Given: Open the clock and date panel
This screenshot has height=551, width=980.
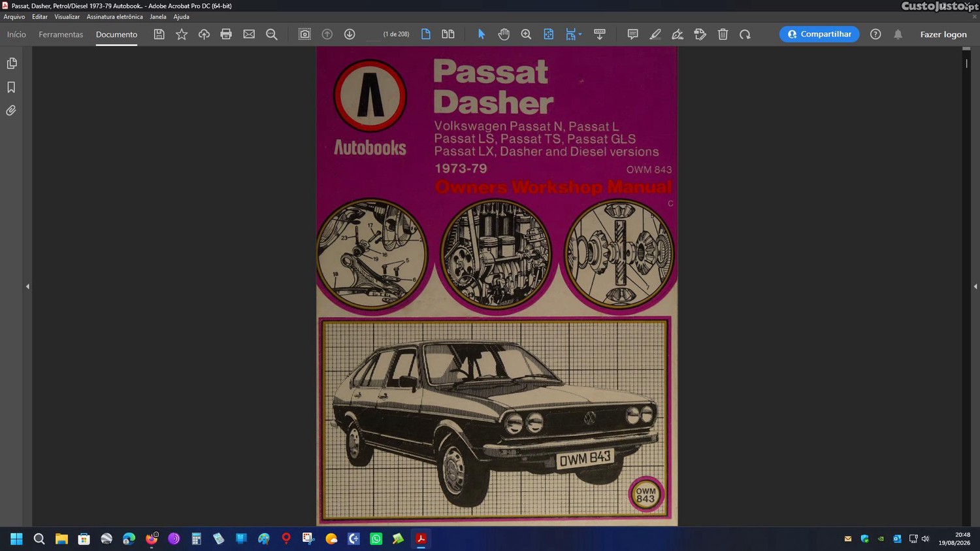Looking at the screenshot, I should (x=955, y=539).
